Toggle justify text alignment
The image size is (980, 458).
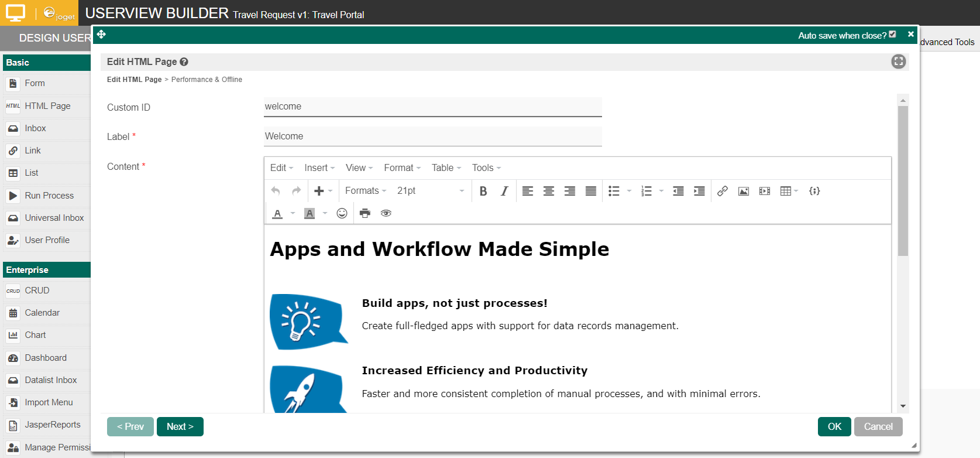[x=591, y=191]
